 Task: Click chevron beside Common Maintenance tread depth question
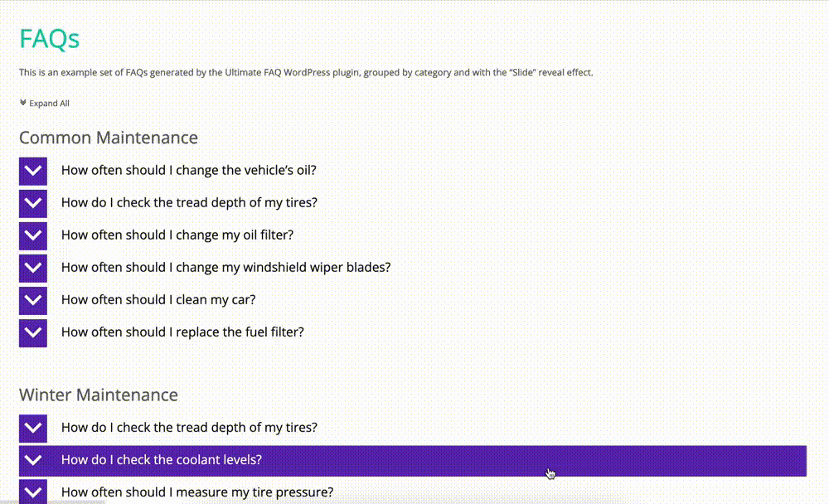point(33,203)
